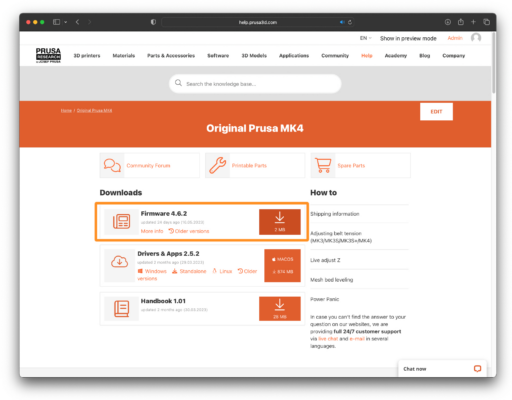The image size is (512, 400).
Task: Download Drivers & Apps for macOS
Action: click(x=282, y=266)
